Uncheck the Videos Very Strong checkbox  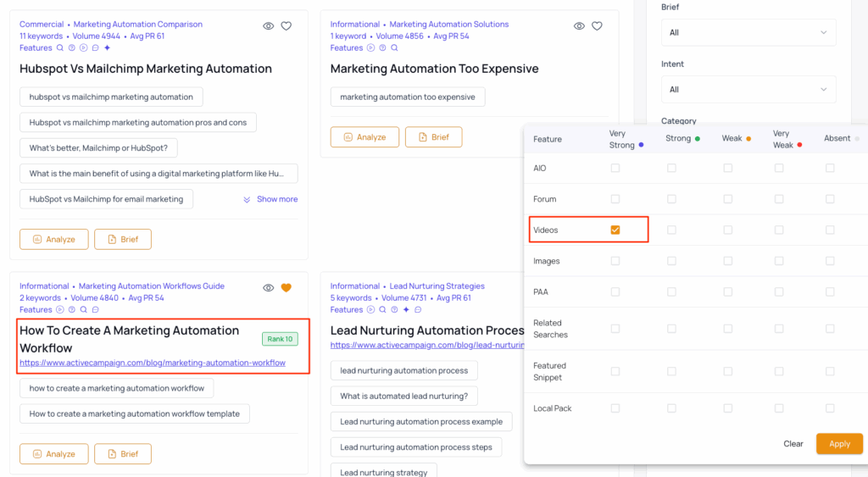[615, 230]
